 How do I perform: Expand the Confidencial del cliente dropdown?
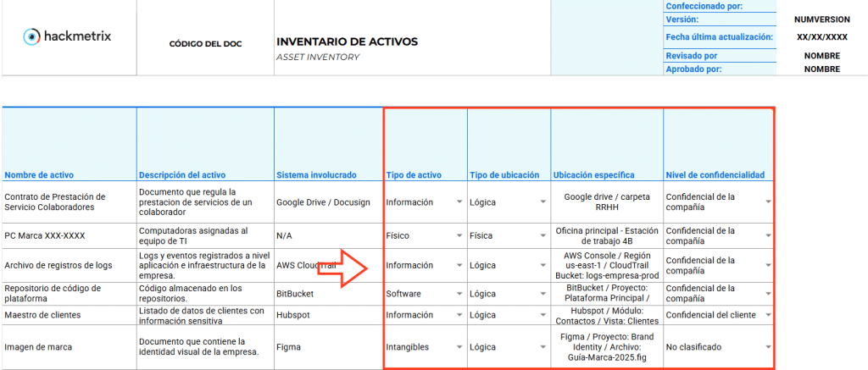pos(766,316)
